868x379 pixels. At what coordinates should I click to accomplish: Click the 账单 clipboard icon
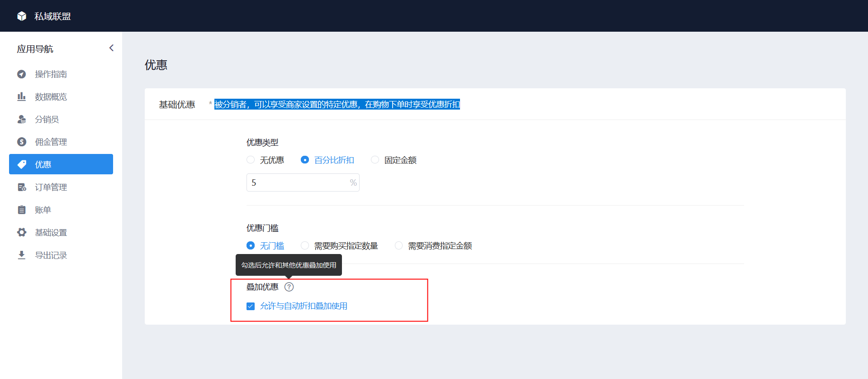coord(22,210)
